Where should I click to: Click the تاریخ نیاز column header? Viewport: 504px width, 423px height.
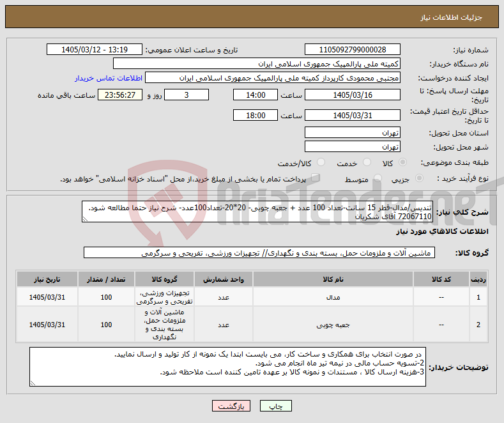[x=47, y=279]
